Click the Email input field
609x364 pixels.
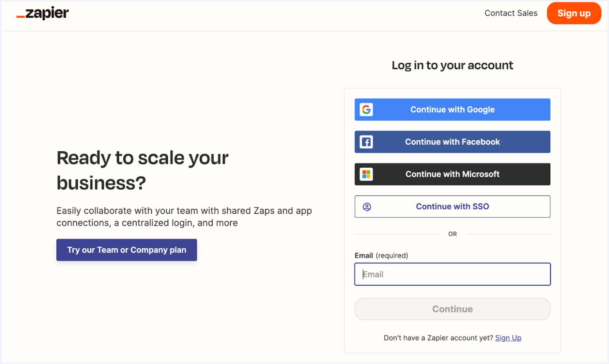tap(452, 274)
